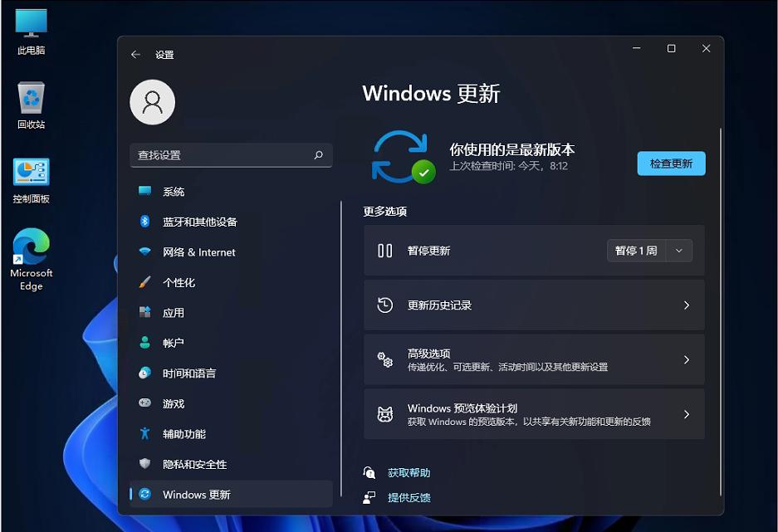Screen dimensions: 778x532
Task: Expand the 暂停 1 周 dropdown arrow
Action: tap(679, 251)
